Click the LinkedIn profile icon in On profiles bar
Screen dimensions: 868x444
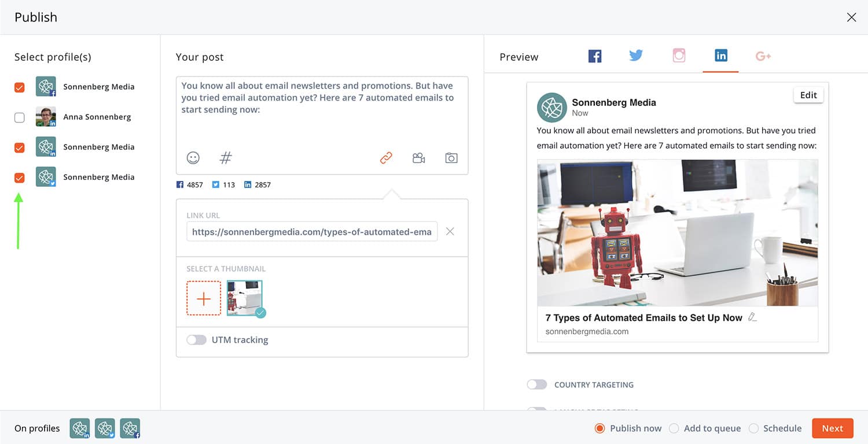tap(80, 428)
